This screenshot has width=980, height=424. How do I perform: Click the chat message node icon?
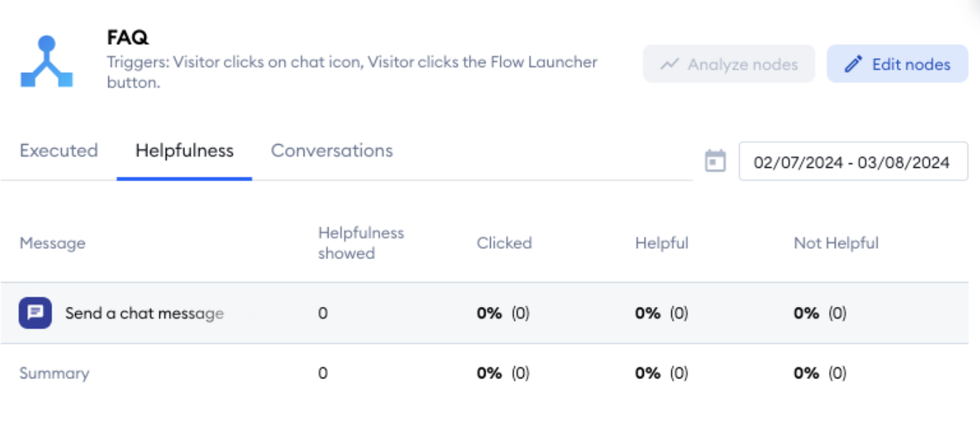click(35, 313)
